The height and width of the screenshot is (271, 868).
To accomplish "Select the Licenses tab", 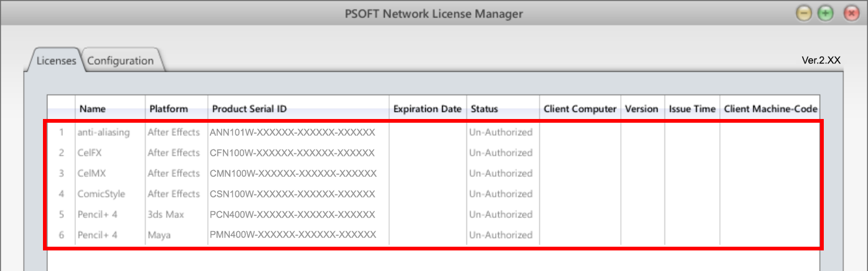I will click(x=55, y=60).
